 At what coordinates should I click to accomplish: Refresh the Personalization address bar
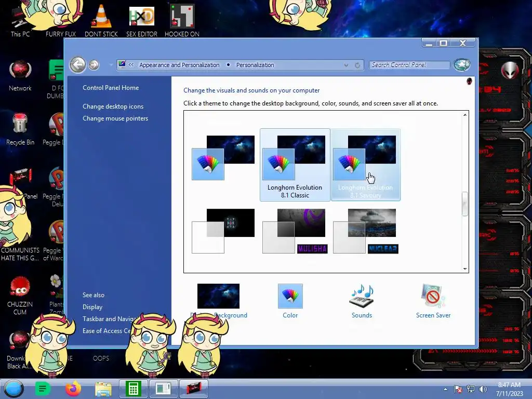357,65
